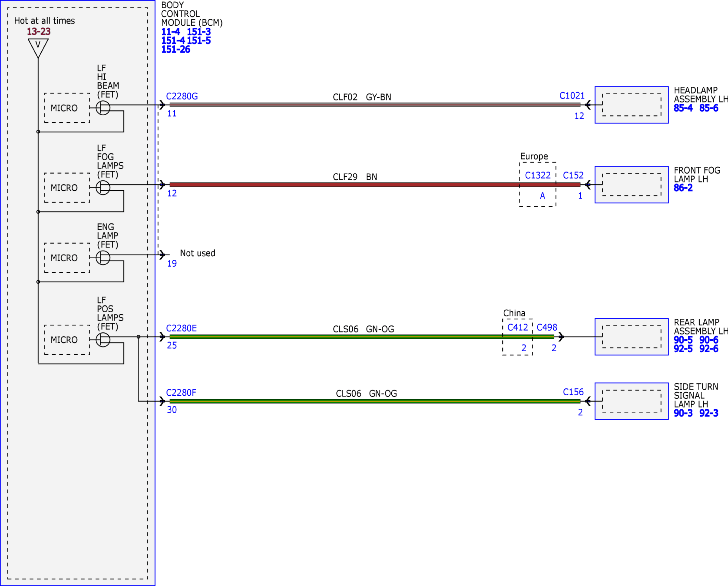Select connector C2280F label
The image size is (728, 586).
181,393
